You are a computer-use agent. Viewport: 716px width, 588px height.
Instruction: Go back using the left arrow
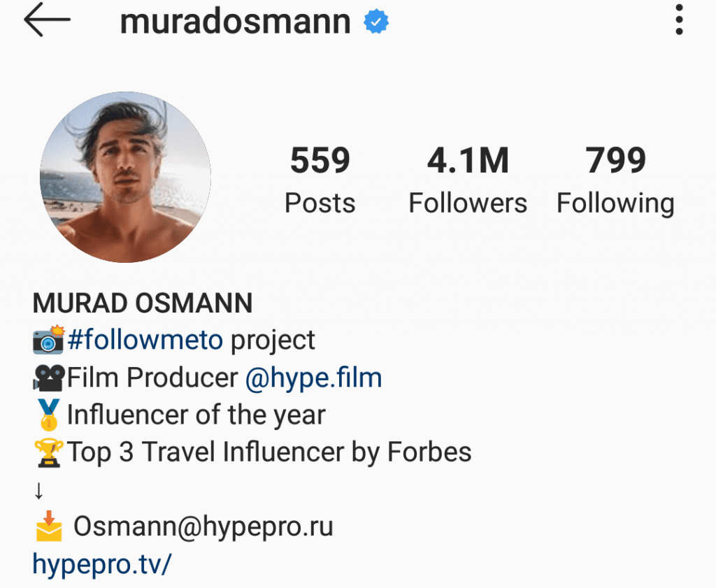(x=47, y=20)
